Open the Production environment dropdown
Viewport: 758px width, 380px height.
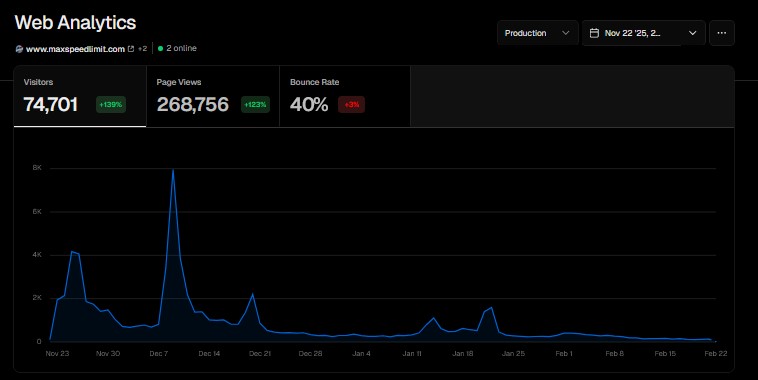[x=538, y=33]
